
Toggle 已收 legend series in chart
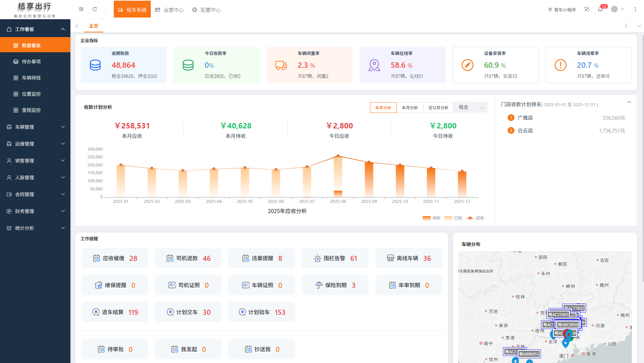tap(453, 218)
